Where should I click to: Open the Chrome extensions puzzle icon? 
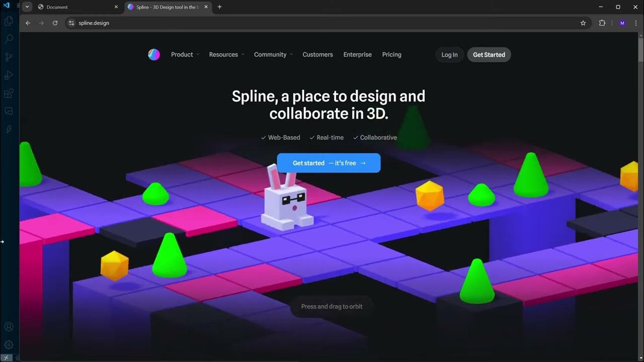click(602, 23)
